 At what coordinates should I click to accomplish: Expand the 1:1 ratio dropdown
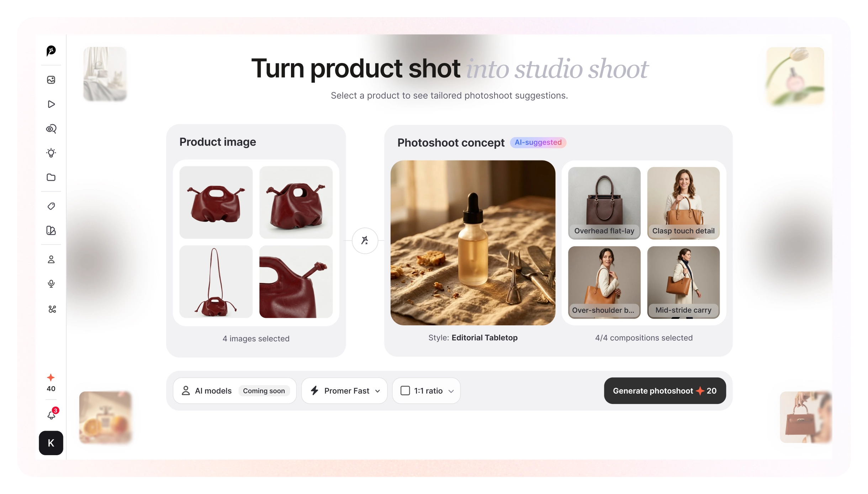(x=426, y=391)
